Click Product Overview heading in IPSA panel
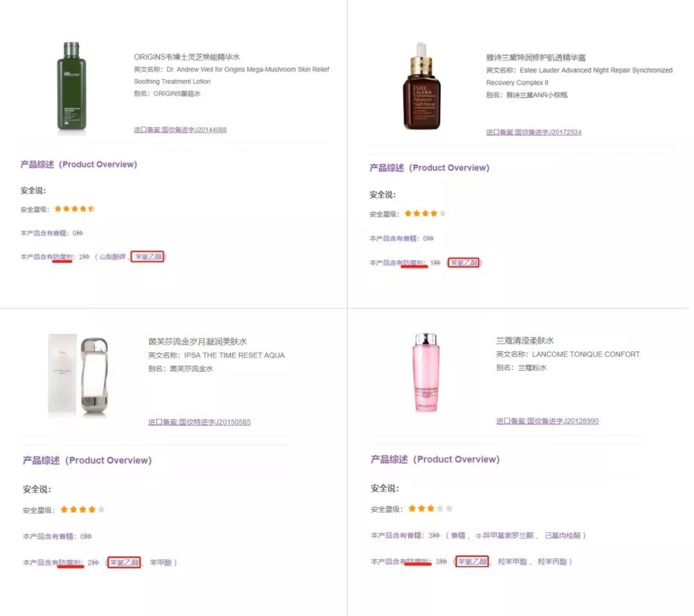The width and height of the screenshot is (694, 616). coord(87,461)
